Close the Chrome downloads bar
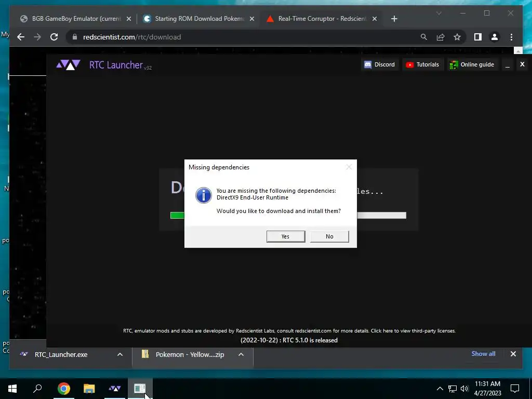Viewport: 532px width, 399px height. [513, 354]
